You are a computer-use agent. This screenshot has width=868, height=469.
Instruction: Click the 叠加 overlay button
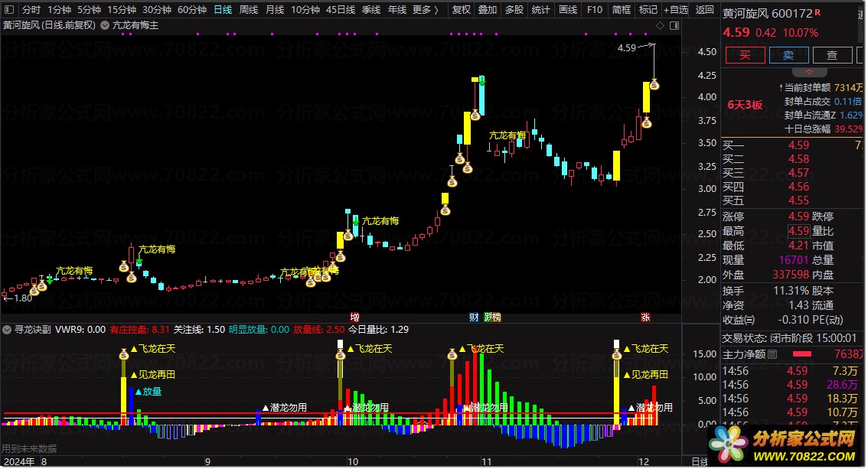point(487,9)
